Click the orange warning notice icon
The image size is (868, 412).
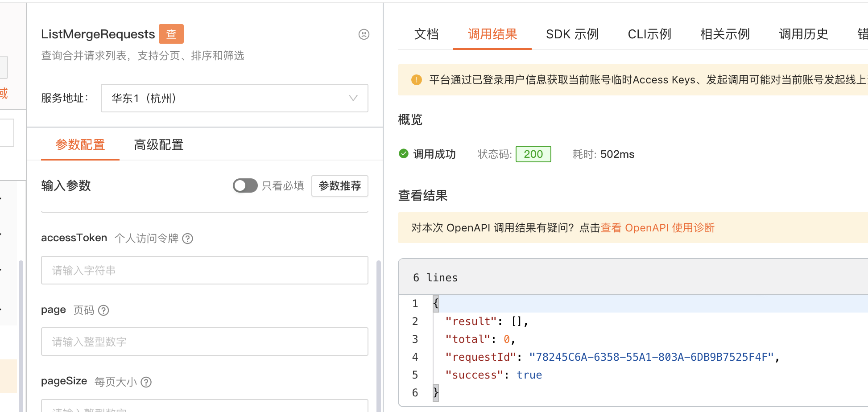(416, 80)
